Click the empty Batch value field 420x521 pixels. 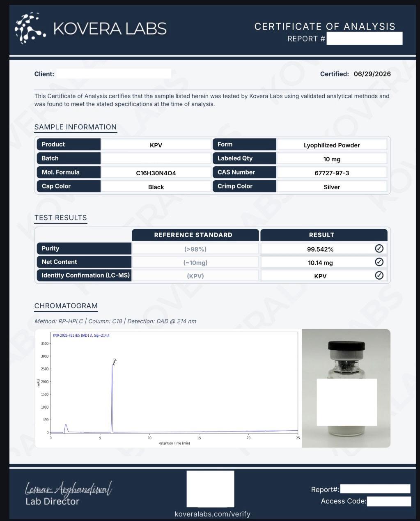pyautogui.click(x=156, y=158)
